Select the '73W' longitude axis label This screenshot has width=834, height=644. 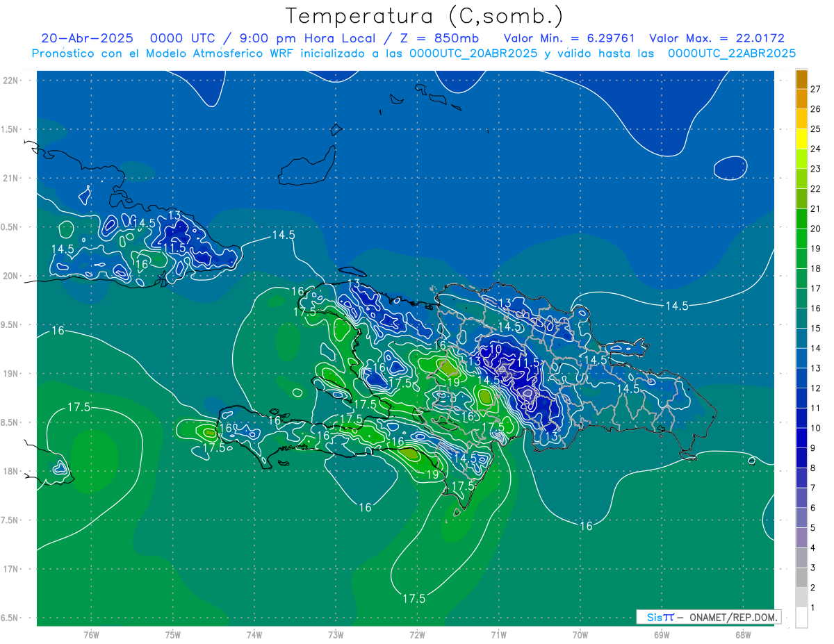(336, 635)
